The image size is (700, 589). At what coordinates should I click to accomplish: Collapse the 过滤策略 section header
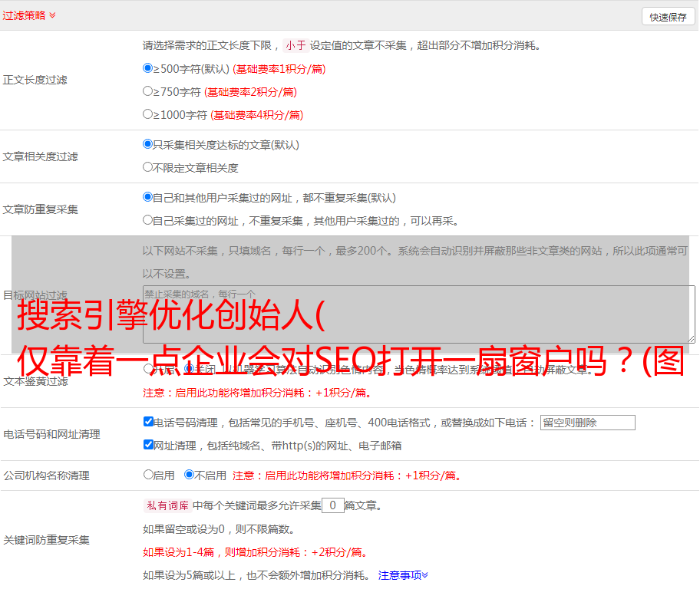[x=29, y=15]
